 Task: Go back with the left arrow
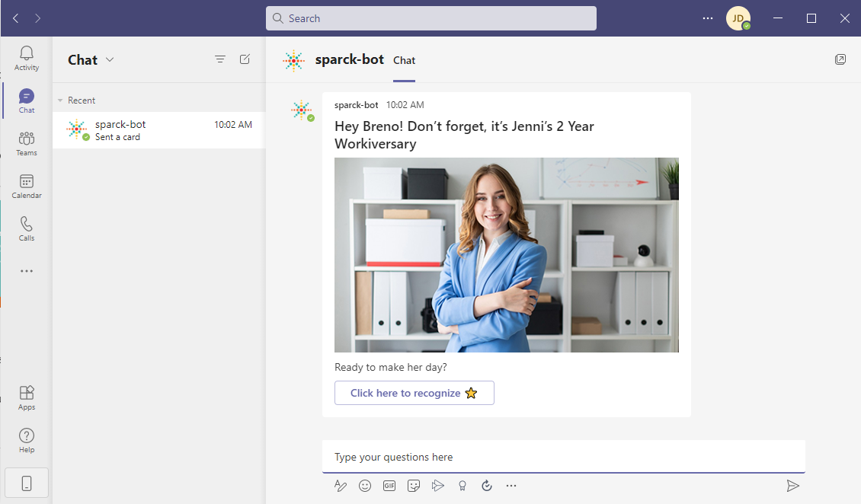coord(15,18)
